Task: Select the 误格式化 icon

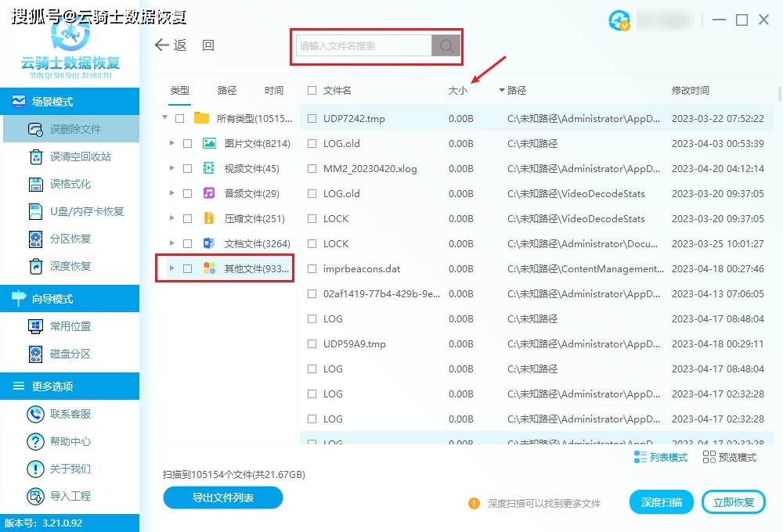Action: coord(35,184)
